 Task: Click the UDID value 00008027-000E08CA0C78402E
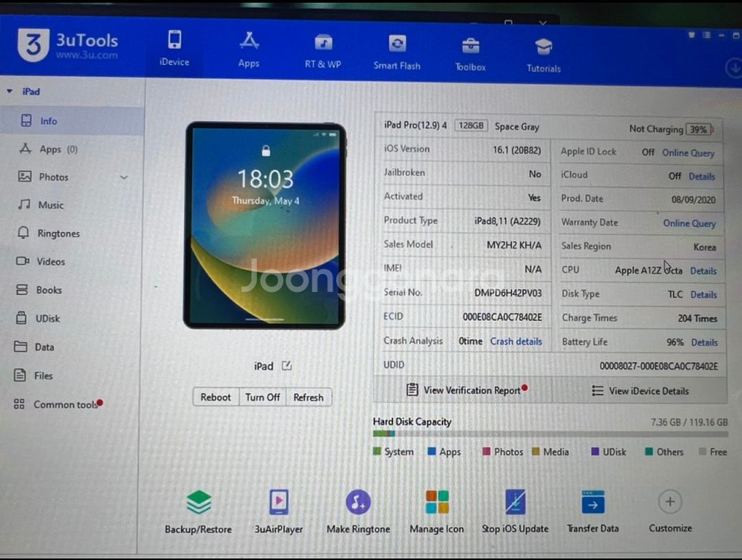click(659, 366)
